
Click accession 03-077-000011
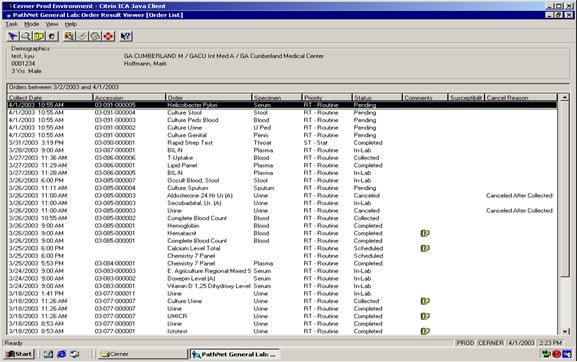click(x=115, y=294)
